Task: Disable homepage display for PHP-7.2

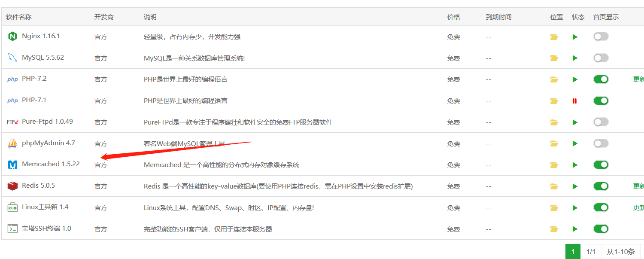Action: tap(601, 79)
